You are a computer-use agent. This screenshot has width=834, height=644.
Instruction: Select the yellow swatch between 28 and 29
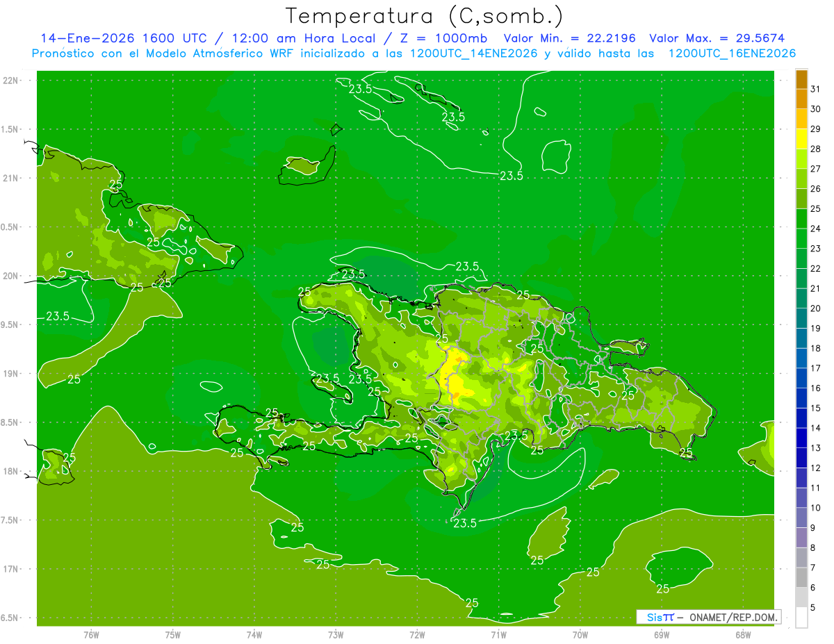coord(801,139)
